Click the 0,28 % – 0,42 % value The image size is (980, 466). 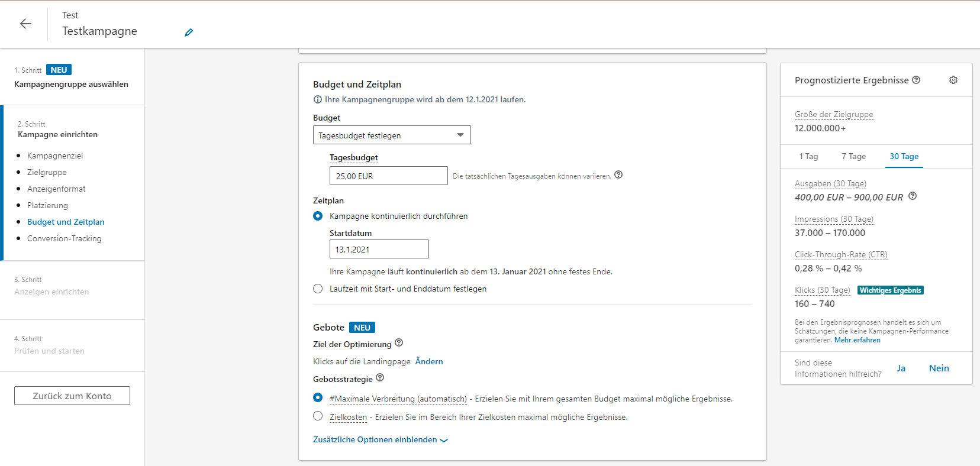point(828,268)
